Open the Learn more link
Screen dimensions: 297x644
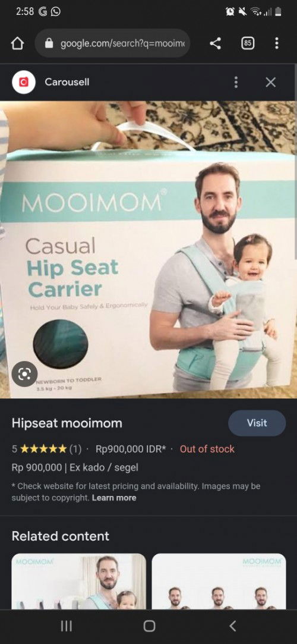pyautogui.click(x=114, y=498)
